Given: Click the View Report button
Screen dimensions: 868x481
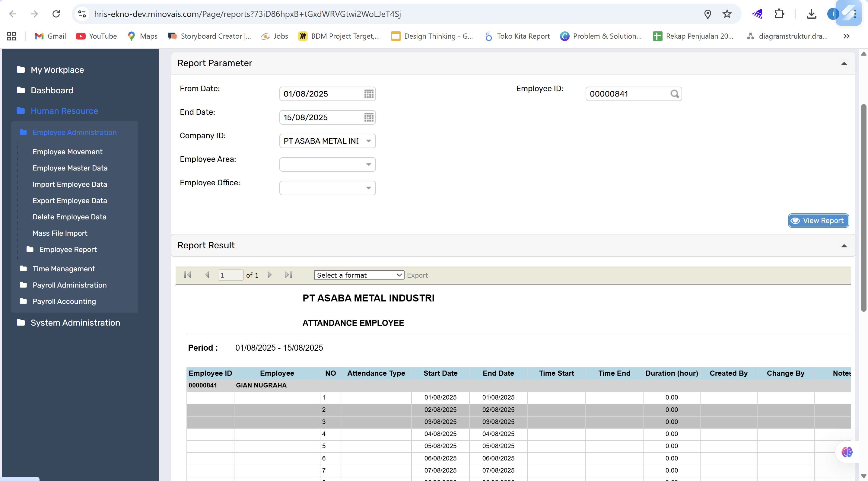Looking at the screenshot, I should click(818, 221).
